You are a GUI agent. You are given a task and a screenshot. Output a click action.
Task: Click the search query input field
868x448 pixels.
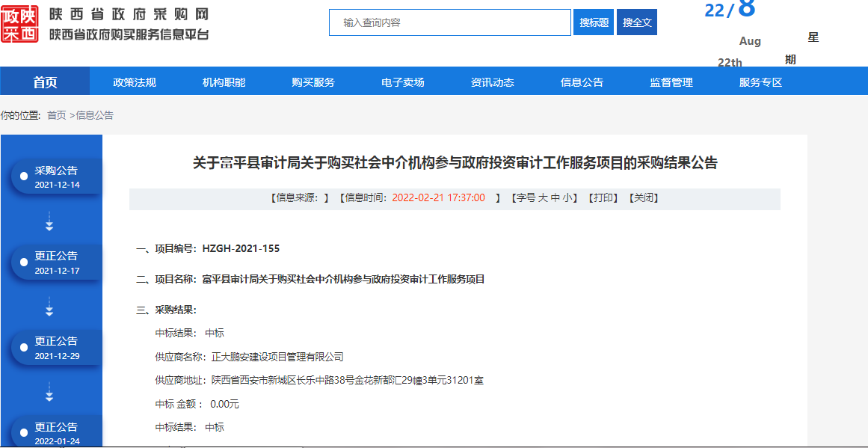pyautogui.click(x=450, y=22)
